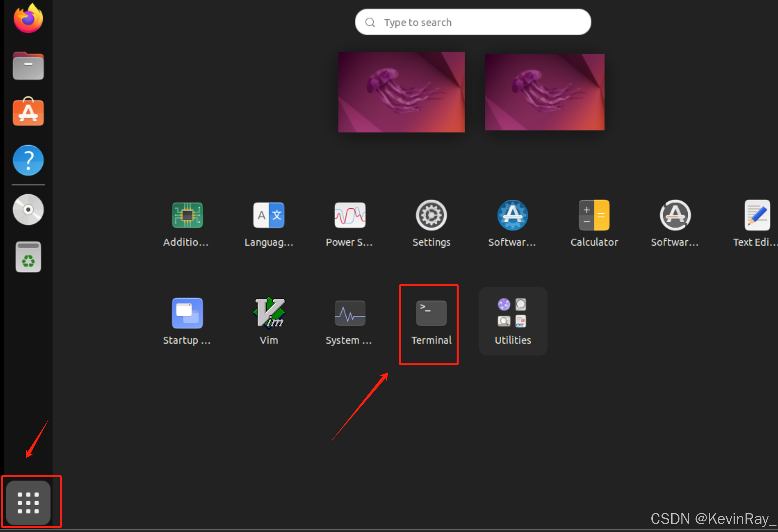Viewport: 778px width, 532px height.
Task: Open the Utilities app folder
Action: pyautogui.click(x=513, y=321)
